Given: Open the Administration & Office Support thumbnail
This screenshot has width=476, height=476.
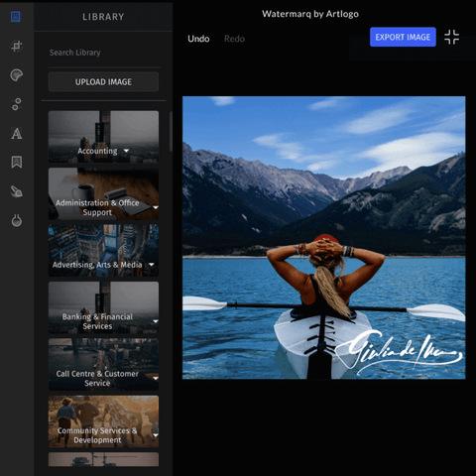Looking at the screenshot, I should pos(103,193).
